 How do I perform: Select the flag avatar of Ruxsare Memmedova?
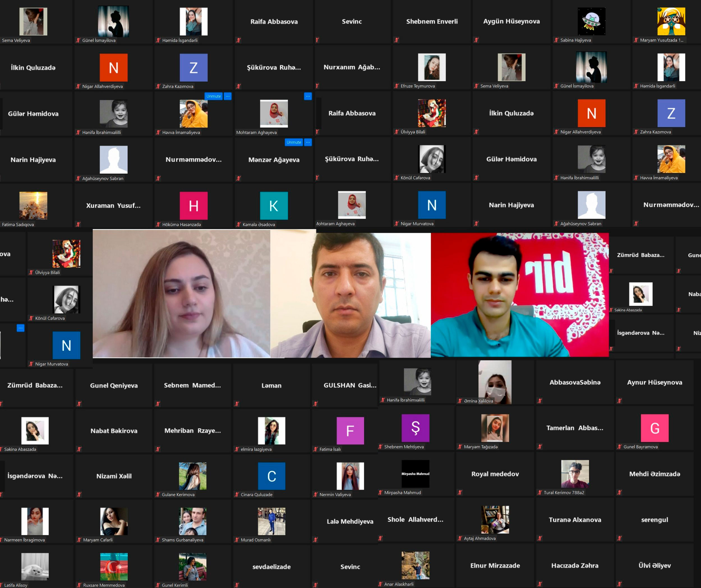114,566
